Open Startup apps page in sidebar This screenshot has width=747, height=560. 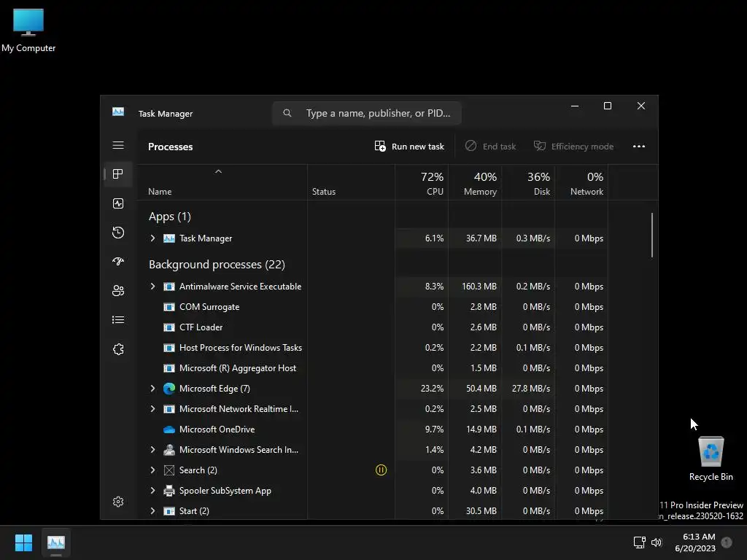point(118,262)
